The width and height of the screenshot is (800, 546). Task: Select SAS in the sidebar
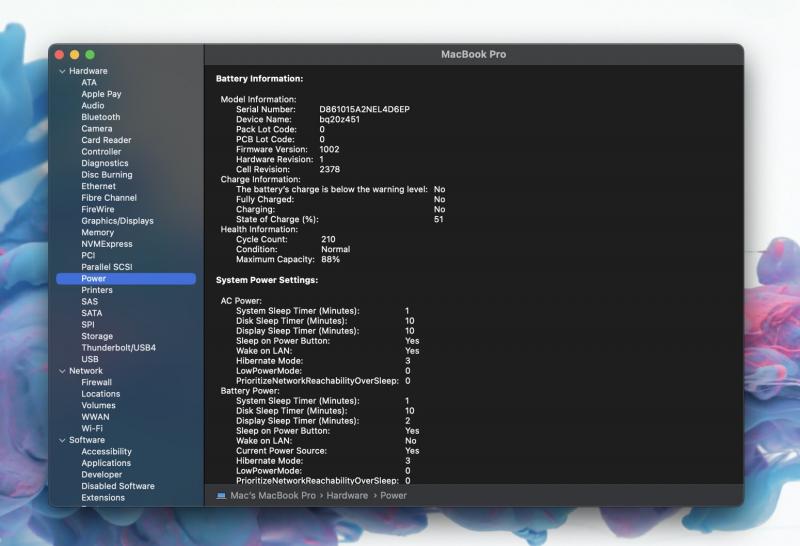(x=89, y=302)
